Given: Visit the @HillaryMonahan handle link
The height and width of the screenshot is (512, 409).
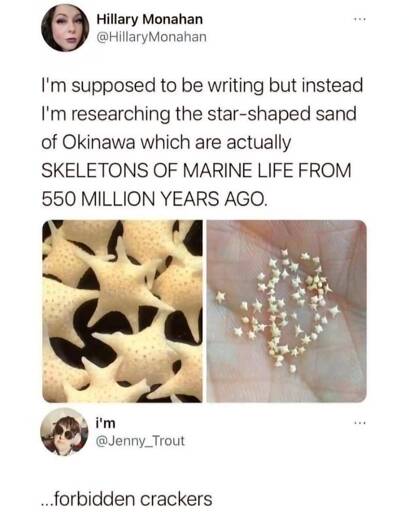Looking at the screenshot, I should tap(152, 37).
